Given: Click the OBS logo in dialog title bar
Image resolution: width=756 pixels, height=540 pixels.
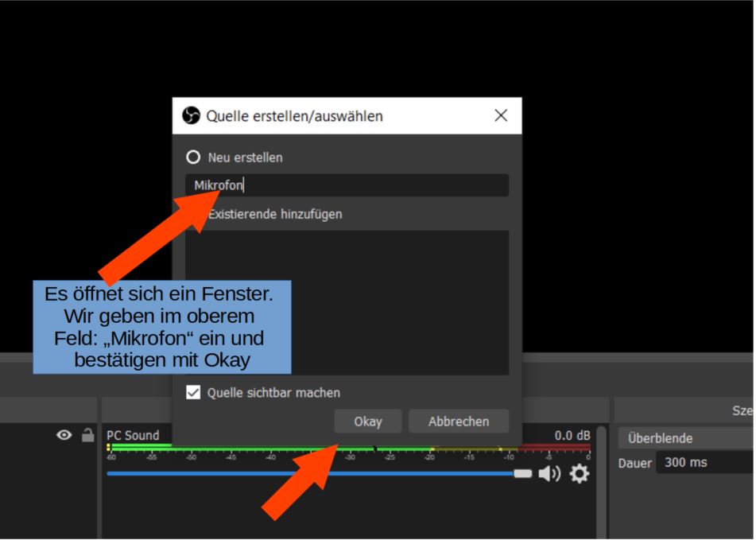Looking at the screenshot, I should (191, 116).
